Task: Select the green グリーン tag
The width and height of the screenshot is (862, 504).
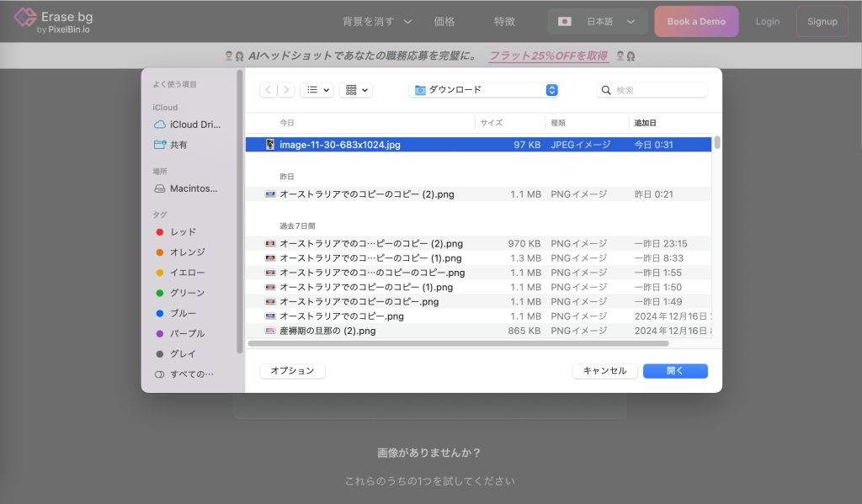Action: pyautogui.click(x=187, y=293)
